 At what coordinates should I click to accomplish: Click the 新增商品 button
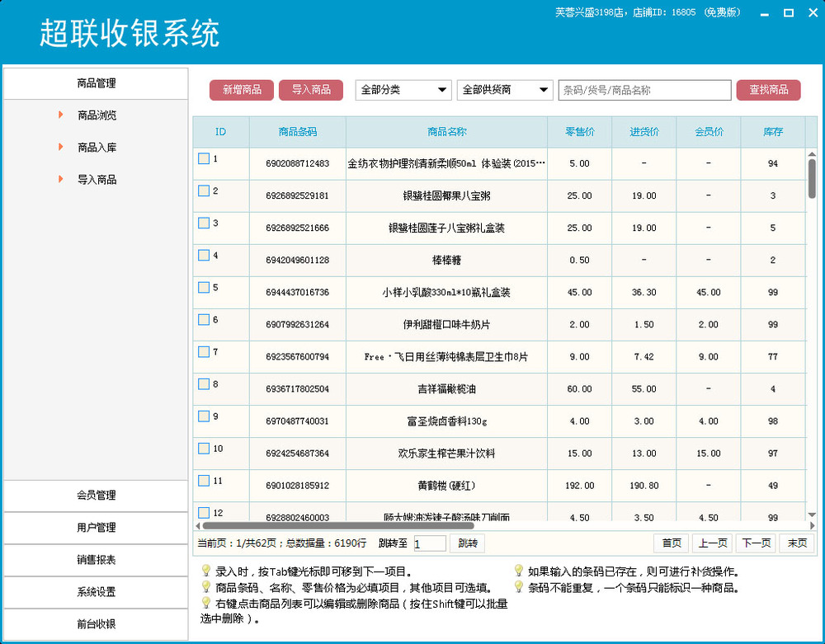(242, 90)
